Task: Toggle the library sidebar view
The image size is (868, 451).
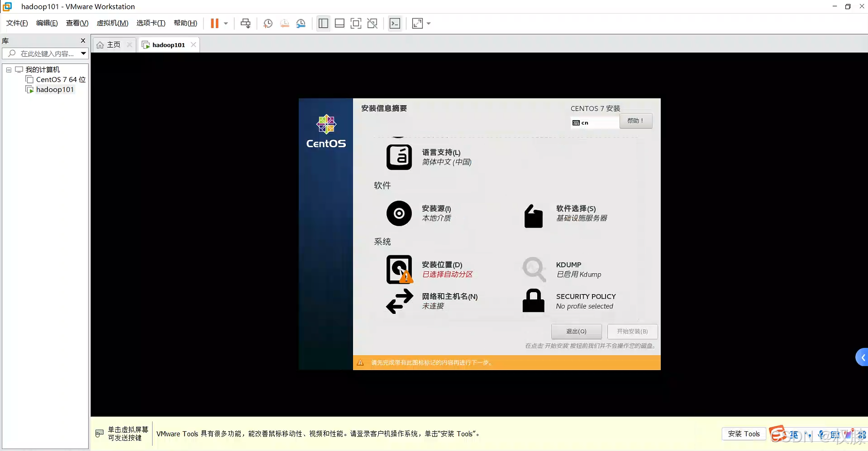Action: click(324, 23)
